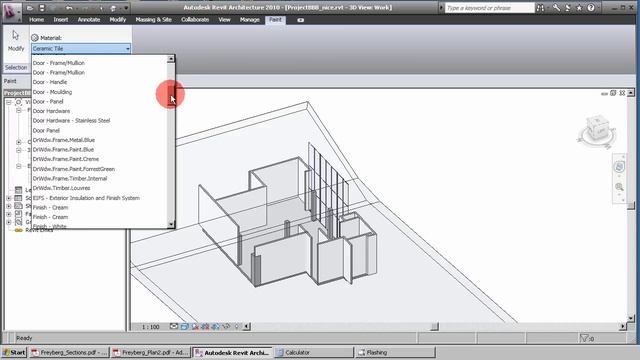This screenshot has height=360, width=640.
Task: Select DrWdw.Frame.Timber.Internal material
Action: (70, 178)
